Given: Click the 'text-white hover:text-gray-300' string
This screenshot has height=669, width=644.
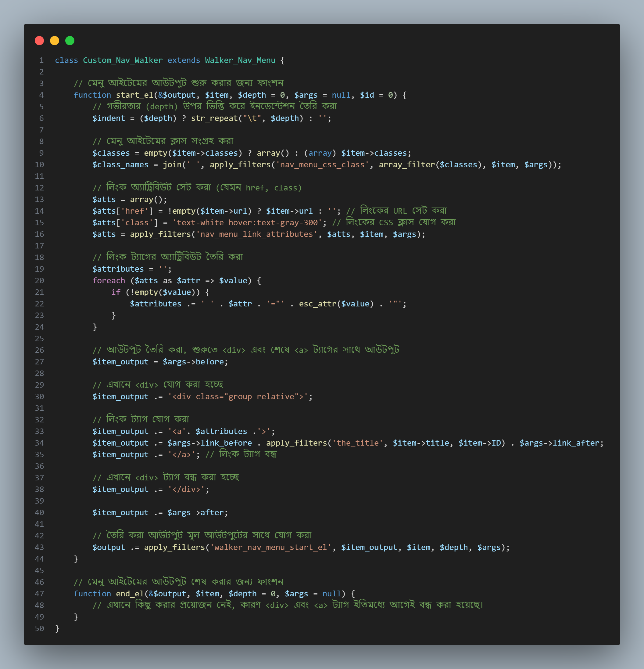Looking at the screenshot, I should (247, 223).
